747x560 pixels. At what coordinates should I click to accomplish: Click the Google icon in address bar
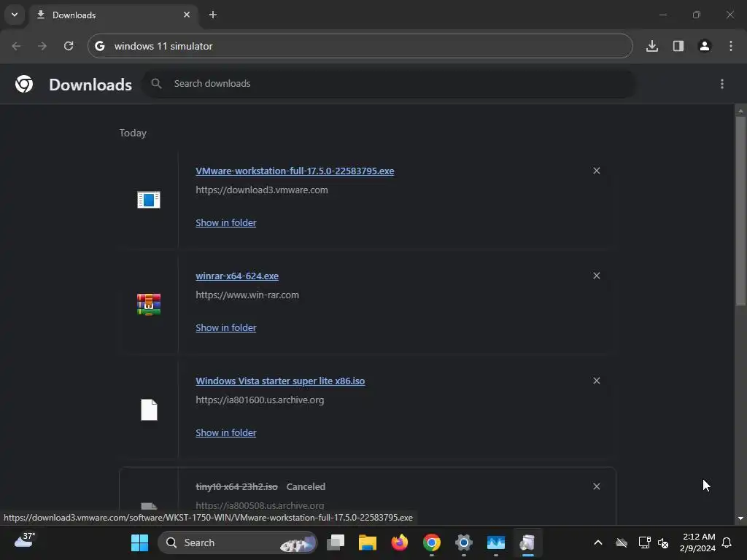click(x=99, y=46)
